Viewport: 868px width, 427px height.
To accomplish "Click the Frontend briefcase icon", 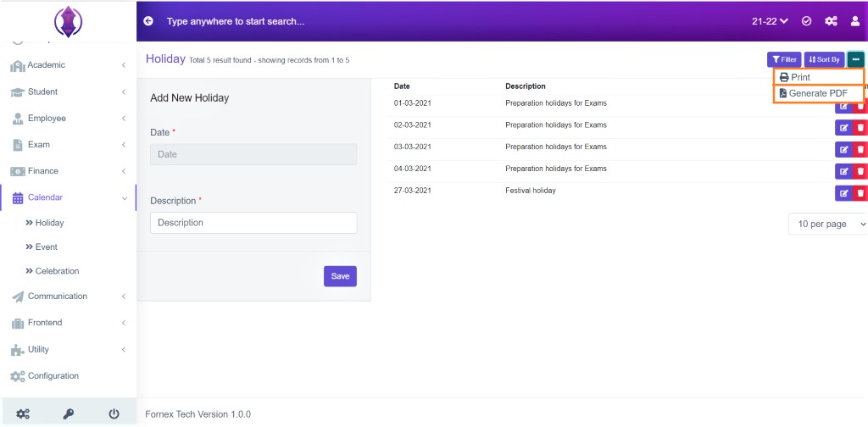I will coord(18,323).
